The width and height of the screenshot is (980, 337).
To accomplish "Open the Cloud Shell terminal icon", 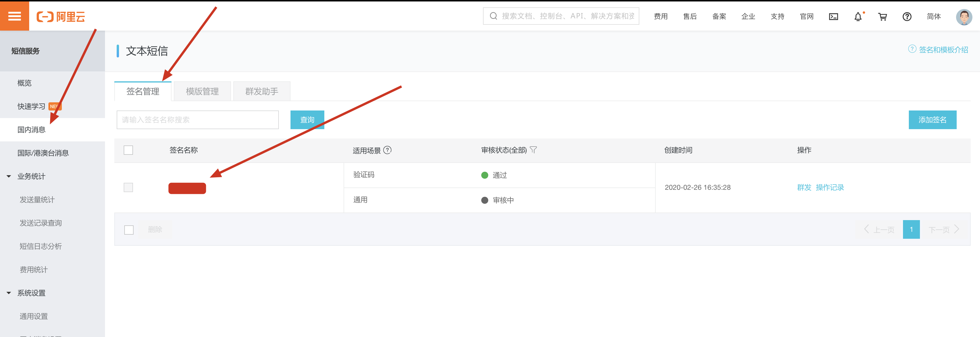I will pos(833,16).
